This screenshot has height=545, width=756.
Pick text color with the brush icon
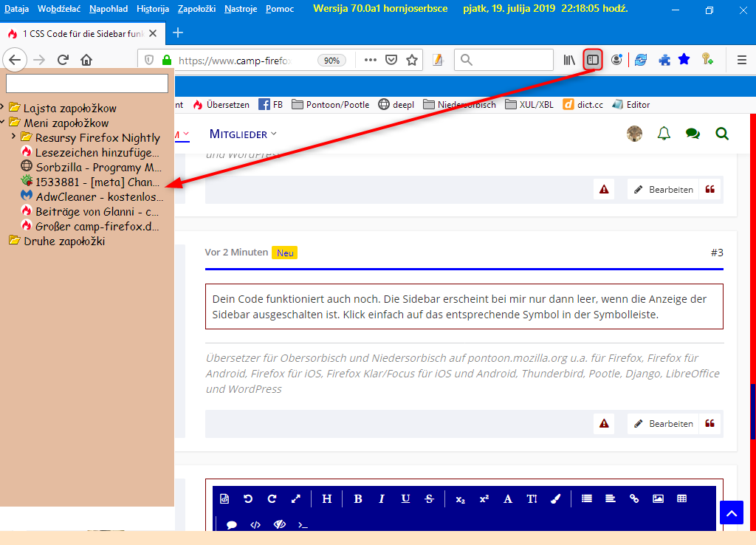(555, 498)
